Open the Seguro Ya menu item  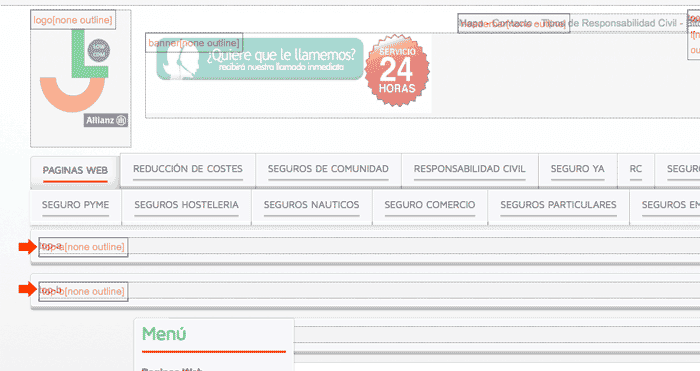point(578,169)
